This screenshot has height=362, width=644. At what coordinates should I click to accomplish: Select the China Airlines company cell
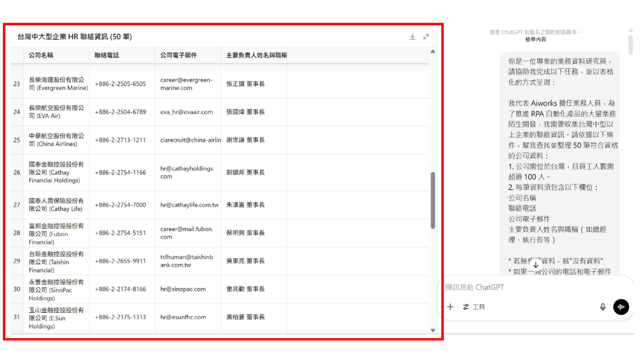[56, 140]
